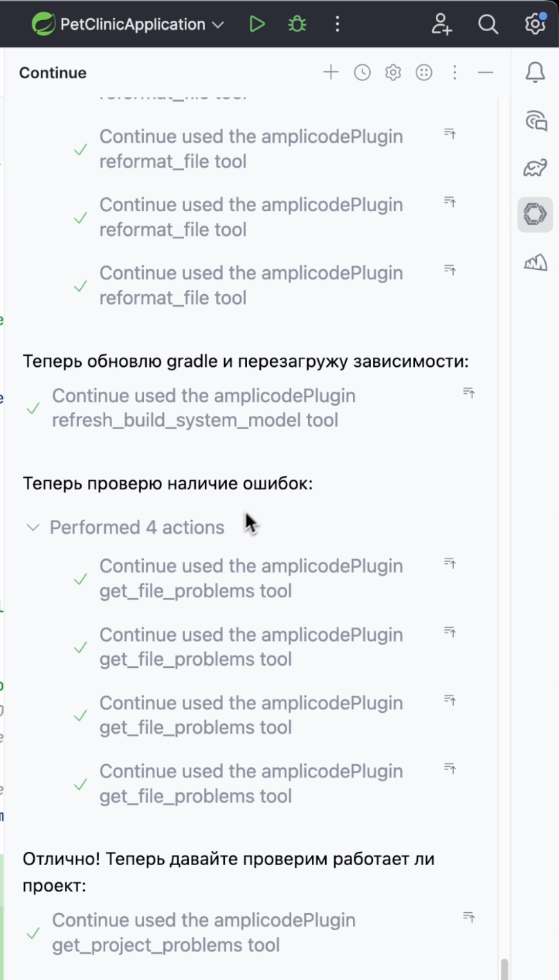Open IDE settings from the top toolbar

(534, 24)
